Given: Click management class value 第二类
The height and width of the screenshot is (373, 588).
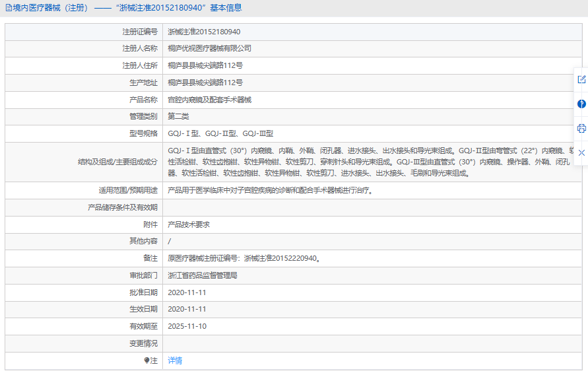Looking at the screenshot, I should point(178,116).
